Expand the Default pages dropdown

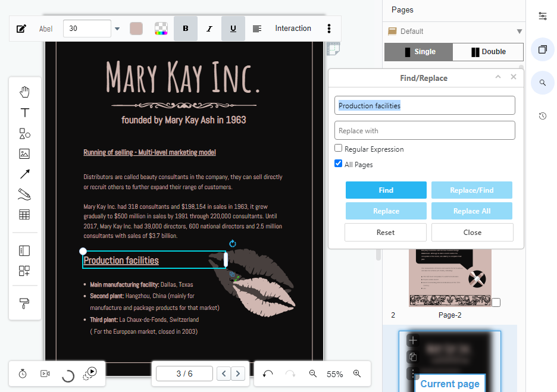coord(519,32)
